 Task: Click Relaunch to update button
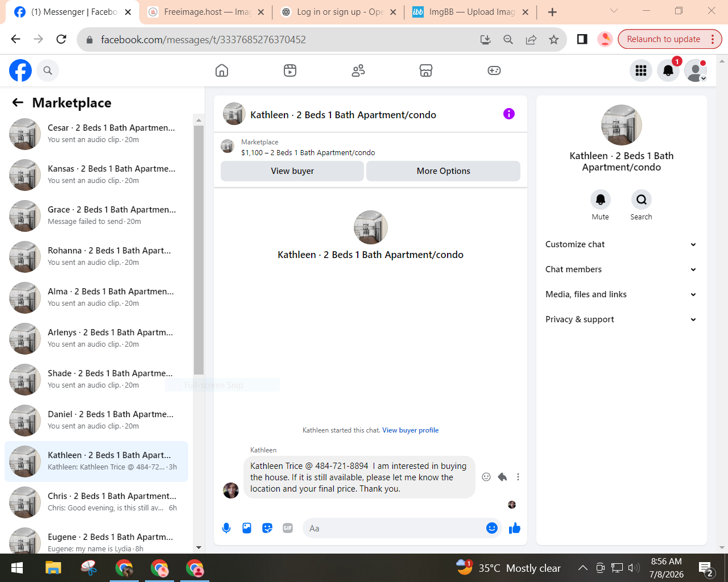669,39
